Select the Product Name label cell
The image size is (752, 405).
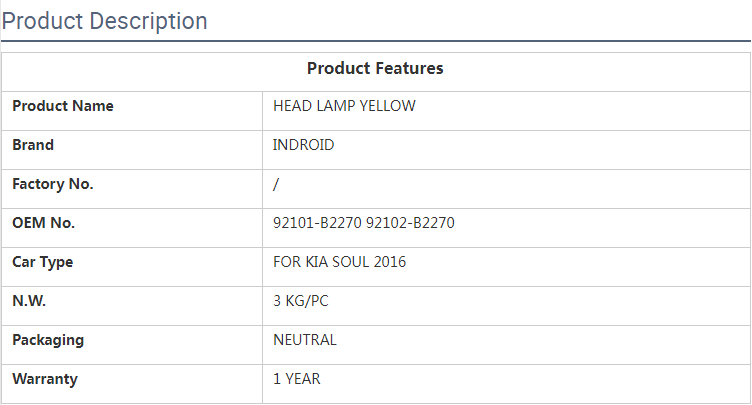63,106
